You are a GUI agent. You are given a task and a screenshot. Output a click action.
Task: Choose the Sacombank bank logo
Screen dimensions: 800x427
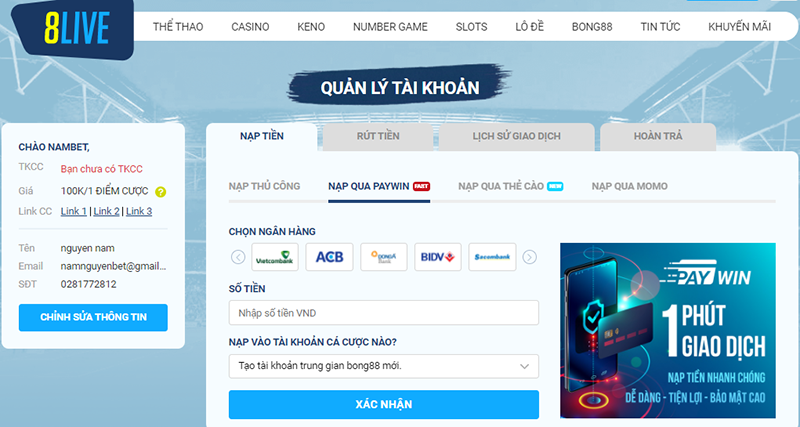pyautogui.click(x=492, y=257)
